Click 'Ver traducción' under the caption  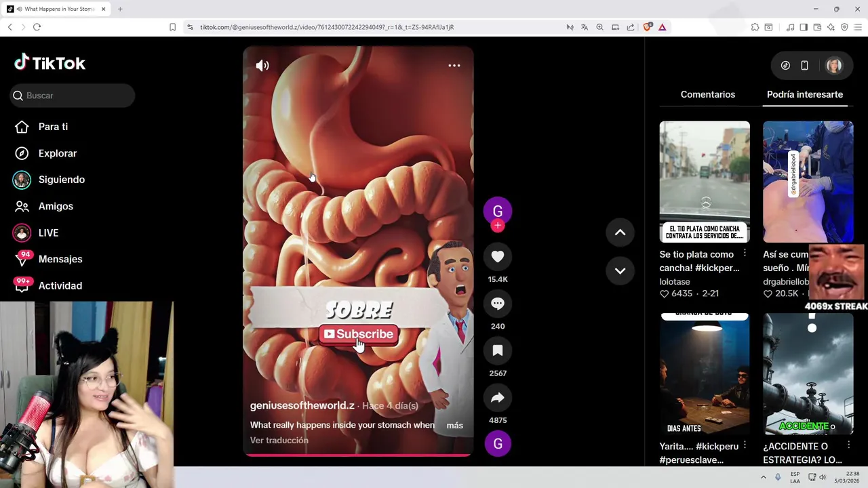pyautogui.click(x=279, y=441)
